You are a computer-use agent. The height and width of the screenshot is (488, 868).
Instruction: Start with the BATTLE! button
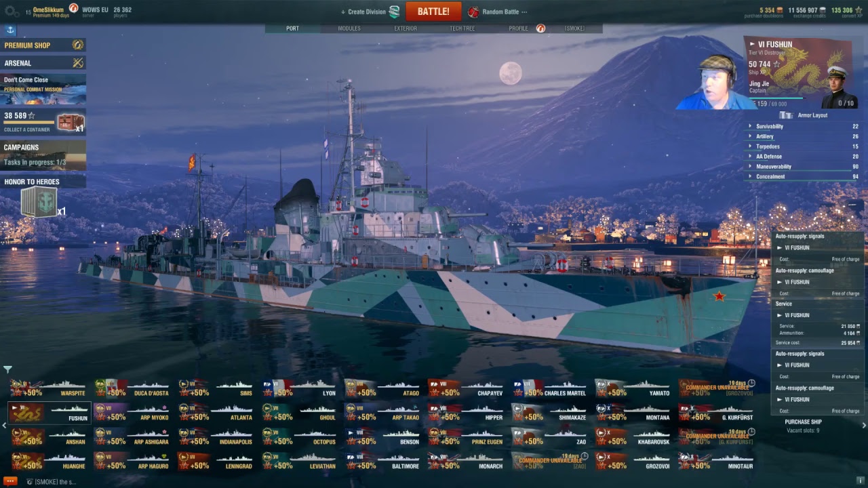tap(433, 12)
